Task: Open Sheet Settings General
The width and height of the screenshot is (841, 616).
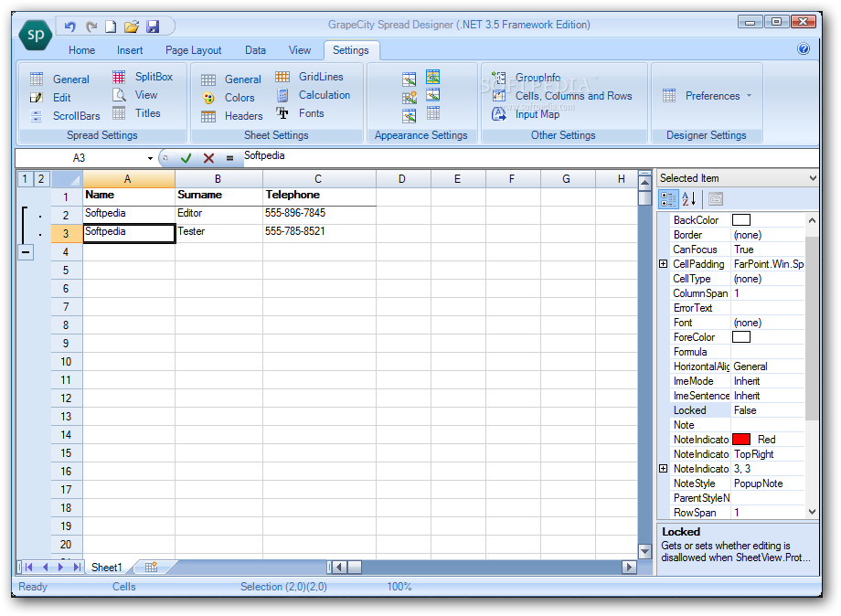Action: [230, 80]
